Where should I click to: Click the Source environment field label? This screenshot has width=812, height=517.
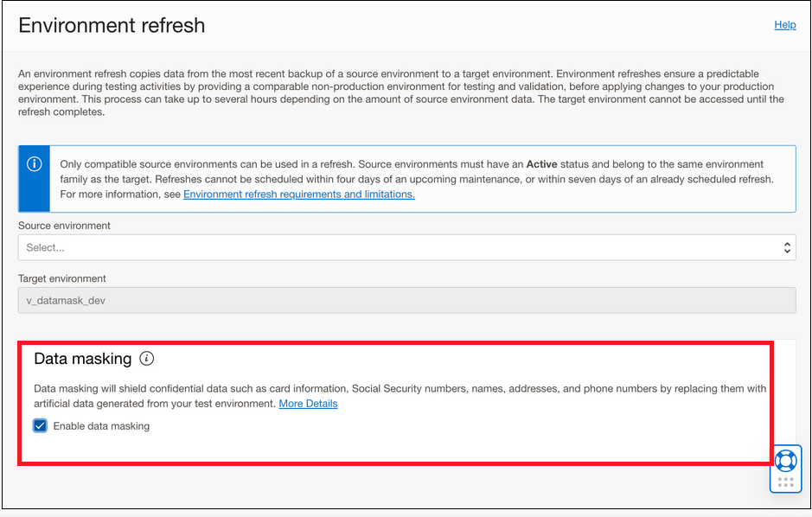click(x=64, y=226)
